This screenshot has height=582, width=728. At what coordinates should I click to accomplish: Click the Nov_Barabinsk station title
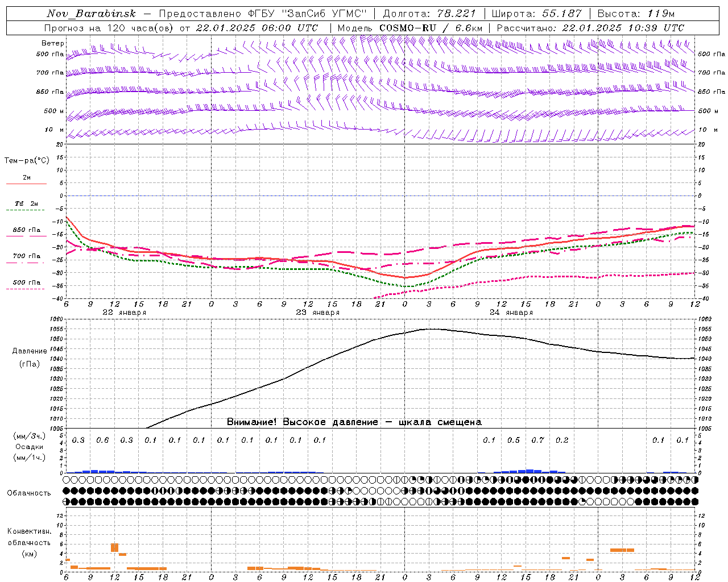pyautogui.click(x=91, y=14)
